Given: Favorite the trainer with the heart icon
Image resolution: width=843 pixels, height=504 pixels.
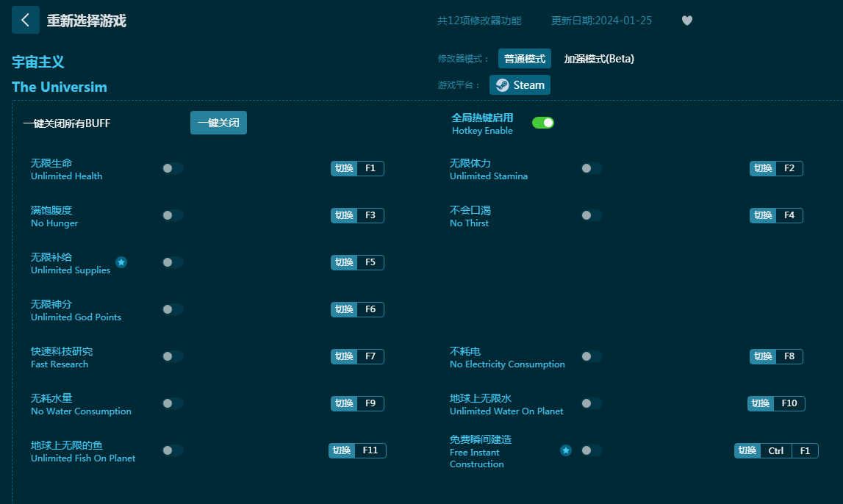Looking at the screenshot, I should tap(687, 21).
